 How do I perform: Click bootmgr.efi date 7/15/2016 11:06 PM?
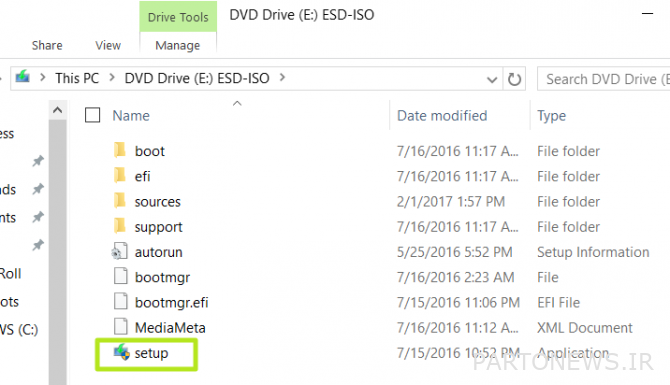(458, 302)
